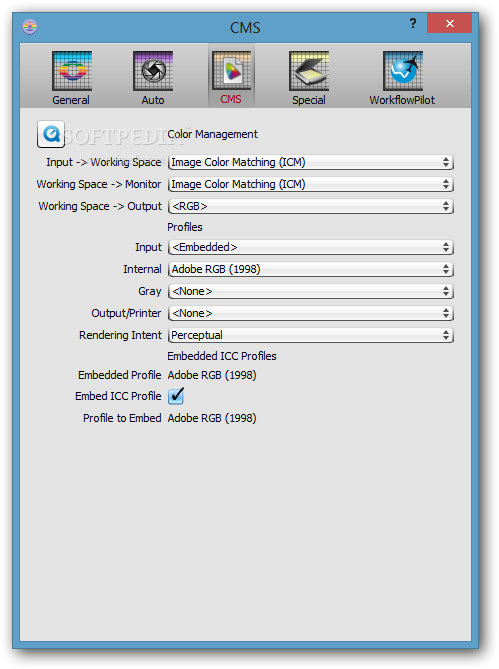This screenshot has width=499, height=669.
Task: Click the Profiles section heading
Action: [x=185, y=227]
